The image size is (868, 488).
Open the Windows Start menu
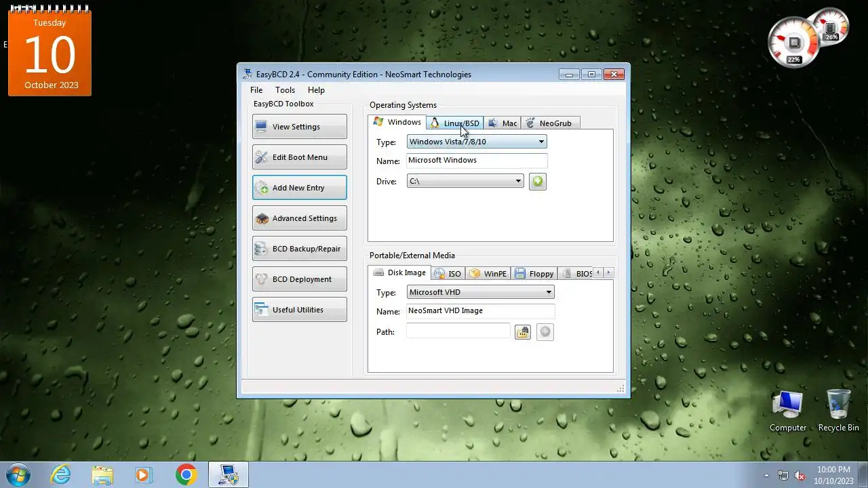pyautogui.click(x=18, y=474)
